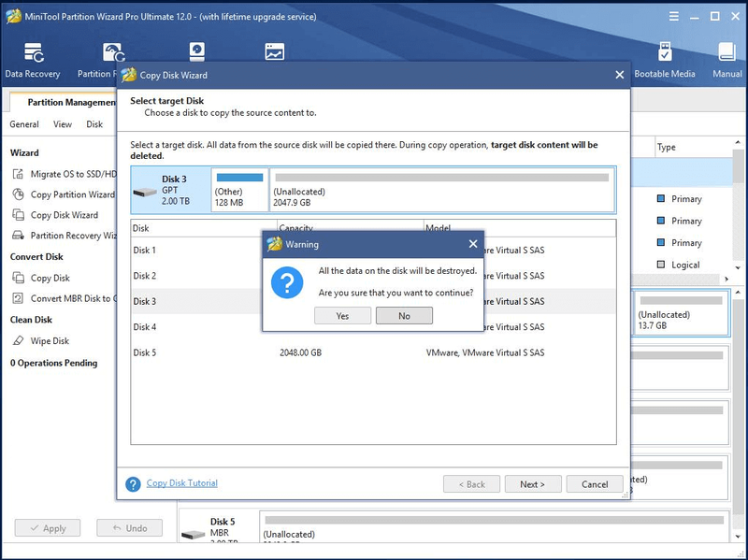This screenshot has width=748, height=560.
Task: Confirm warning with Yes button
Action: (x=342, y=316)
